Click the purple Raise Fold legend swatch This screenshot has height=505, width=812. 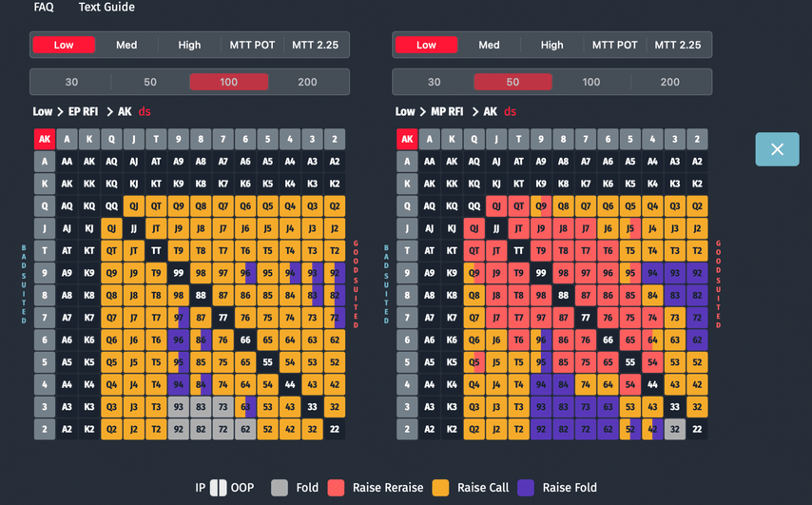(x=526, y=488)
